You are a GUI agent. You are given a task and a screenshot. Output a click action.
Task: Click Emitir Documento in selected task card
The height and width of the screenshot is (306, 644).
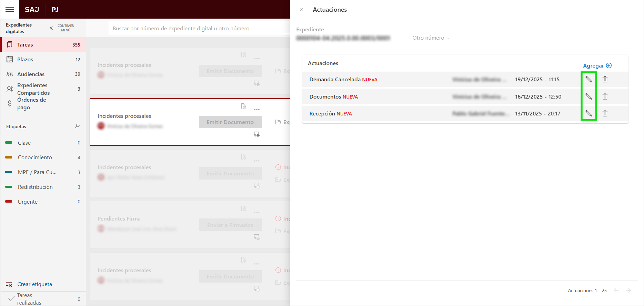230,122
